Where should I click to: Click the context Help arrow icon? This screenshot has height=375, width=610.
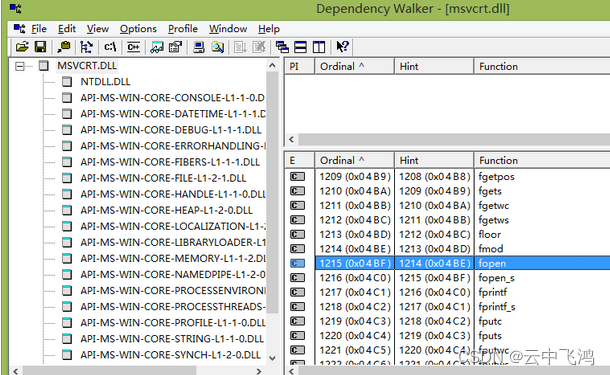point(342,47)
